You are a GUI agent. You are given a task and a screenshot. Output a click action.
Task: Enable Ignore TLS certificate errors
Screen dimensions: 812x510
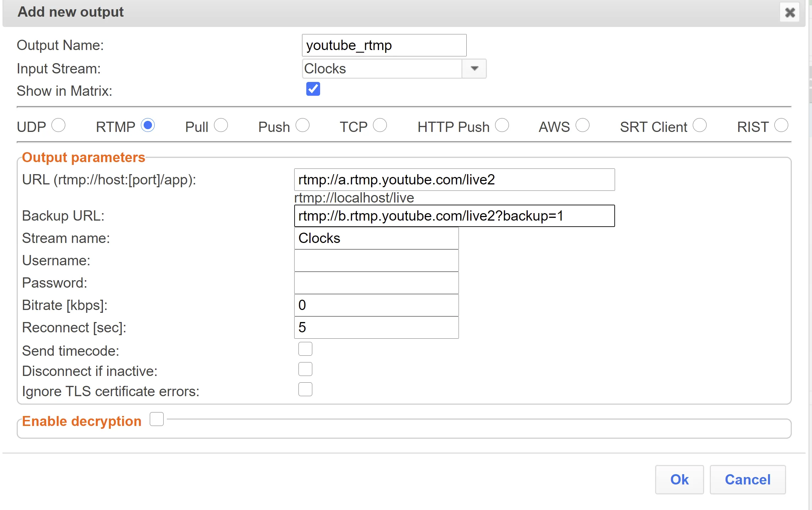(x=305, y=389)
